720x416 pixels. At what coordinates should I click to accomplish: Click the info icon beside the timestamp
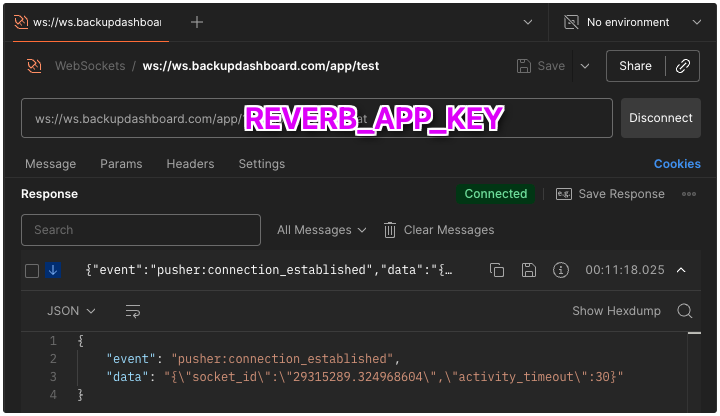(561, 270)
